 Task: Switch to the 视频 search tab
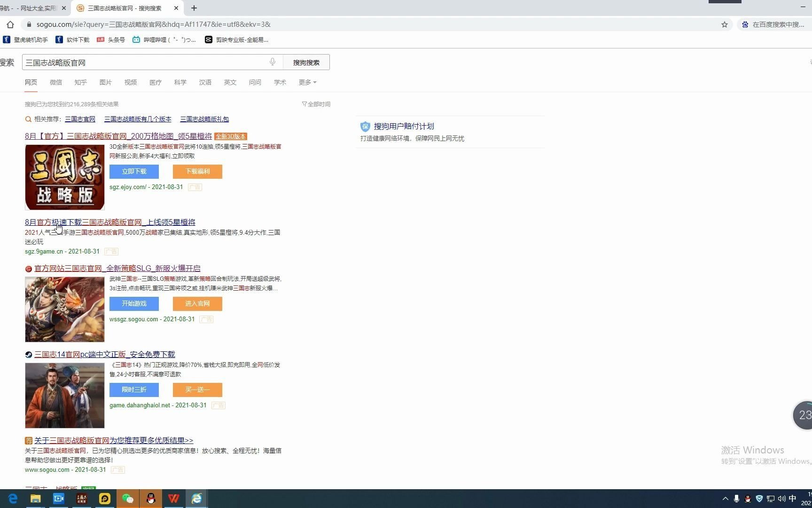pyautogui.click(x=131, y=82)
